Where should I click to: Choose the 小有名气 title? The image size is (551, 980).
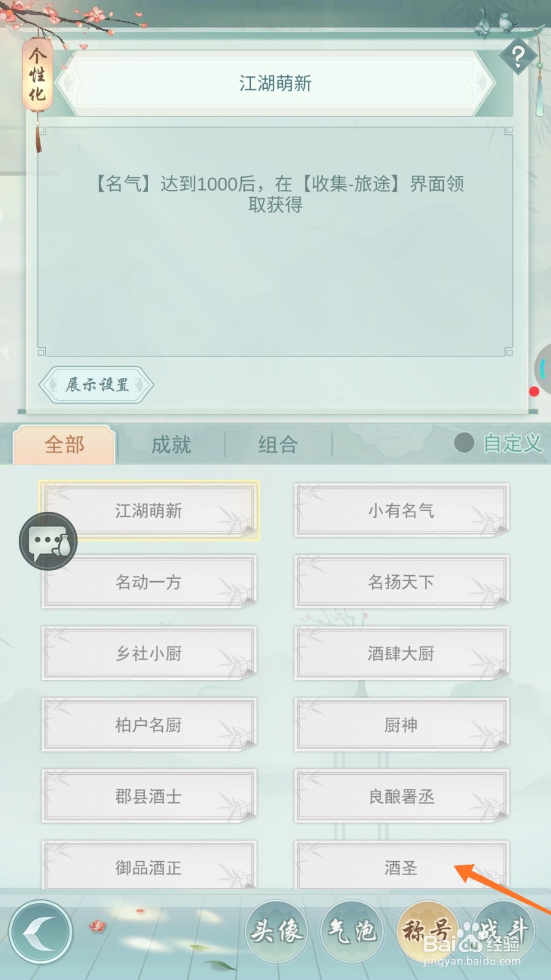(x=402, y=510)
